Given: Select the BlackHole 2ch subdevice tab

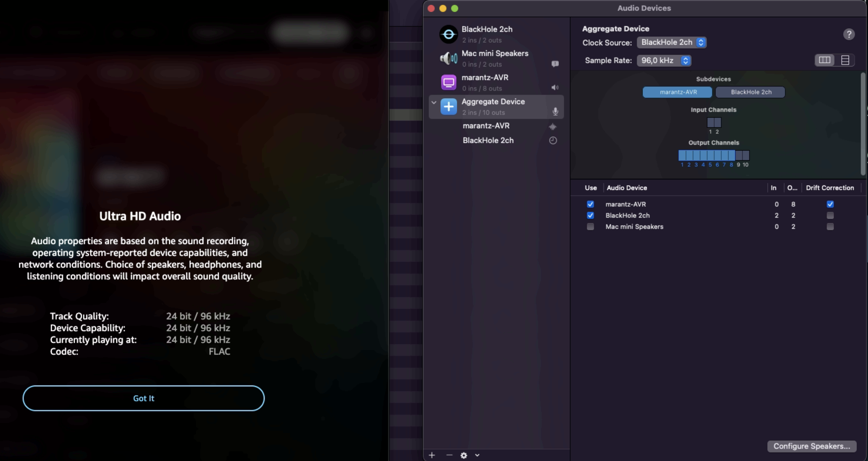Looking at the screenshot, I should click(750, 92).
